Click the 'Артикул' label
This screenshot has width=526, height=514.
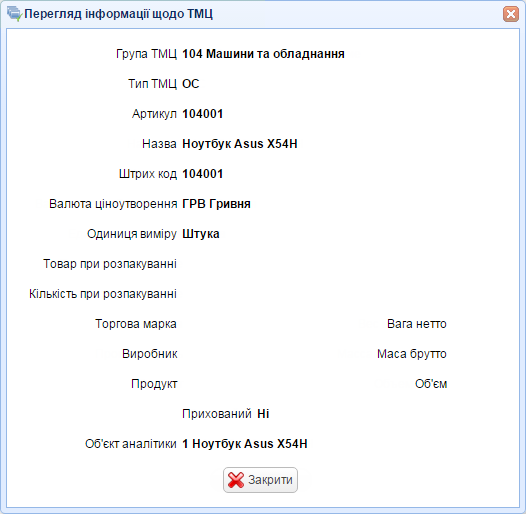pyautogui.click(x=154, y=114)
